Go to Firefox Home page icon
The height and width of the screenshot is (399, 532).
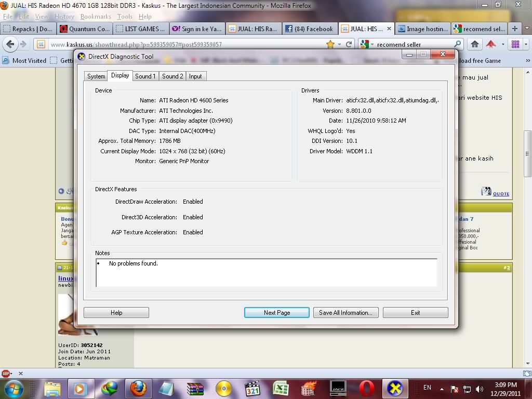pos(475,44)
